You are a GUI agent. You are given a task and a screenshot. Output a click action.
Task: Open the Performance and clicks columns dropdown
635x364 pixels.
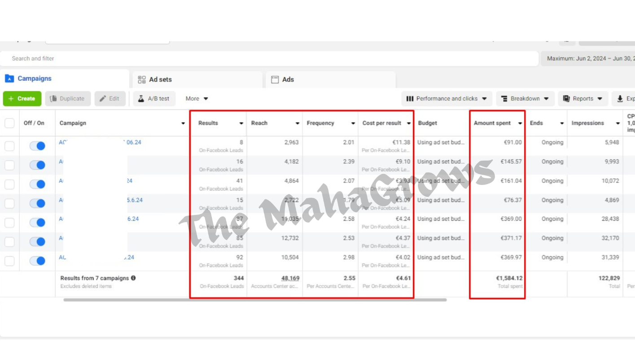447,99
